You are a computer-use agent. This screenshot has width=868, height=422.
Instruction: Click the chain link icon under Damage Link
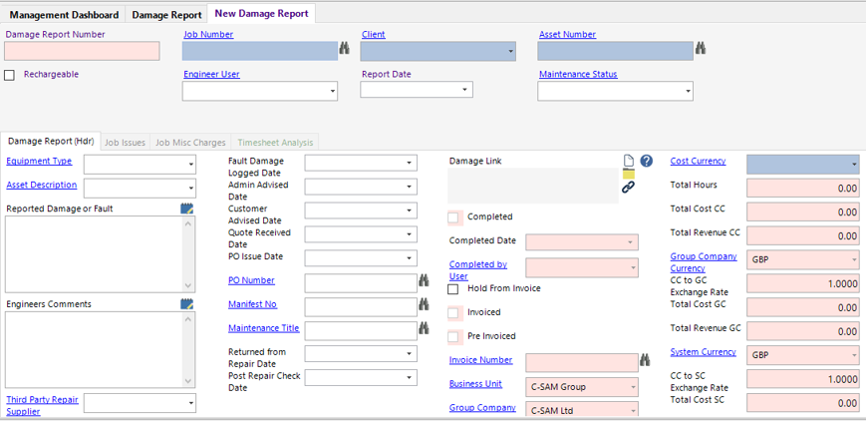pyautogui.click(x=628, y=187)
